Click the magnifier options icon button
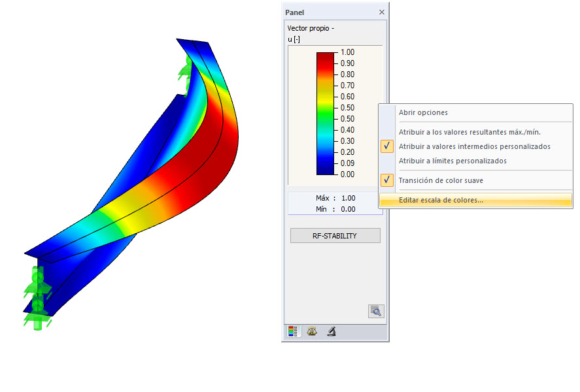 coord(376,311)
